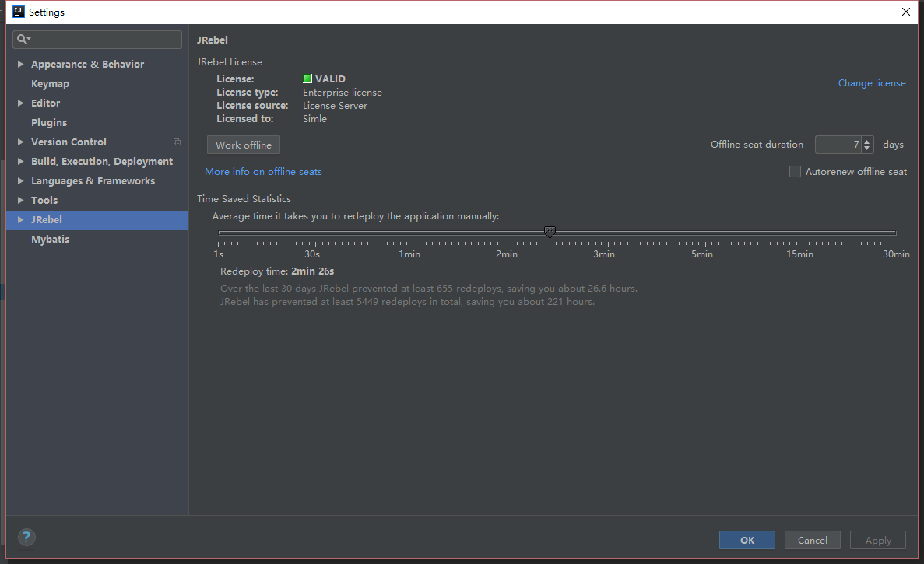Expand the Tools settings node

coord(20,201)
